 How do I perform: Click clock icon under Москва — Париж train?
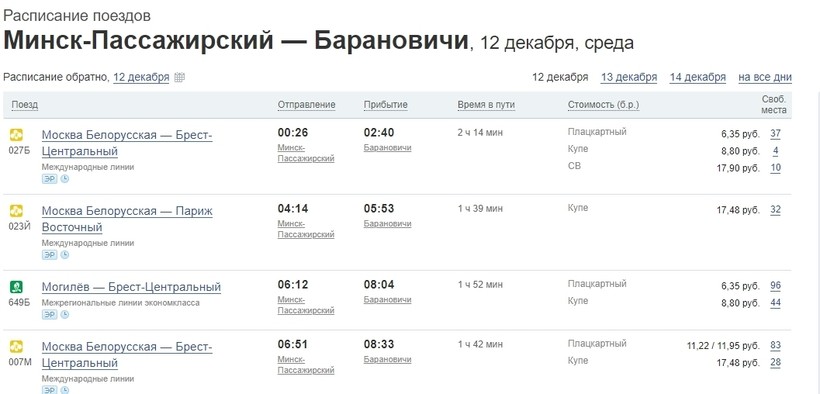pyautogui.click(x=65, y=255)
